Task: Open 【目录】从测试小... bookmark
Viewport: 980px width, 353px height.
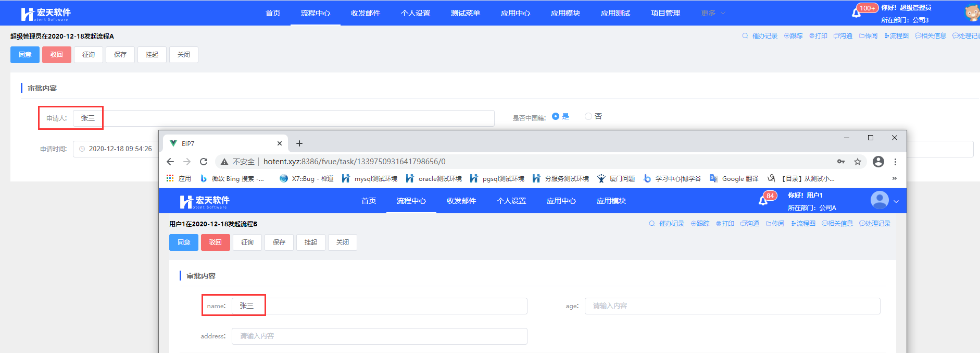Action: click(801, 178)
